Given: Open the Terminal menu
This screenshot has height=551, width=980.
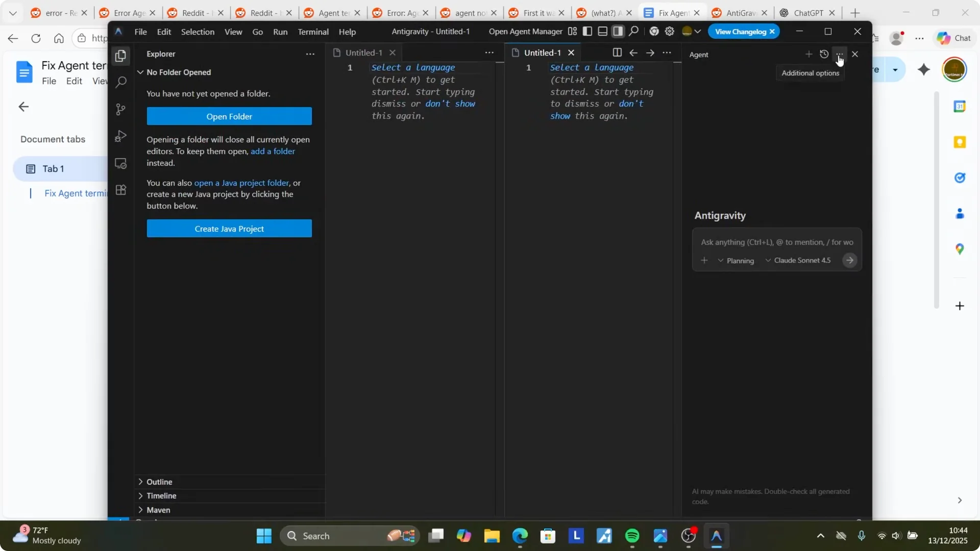Looking at the screenshot, I should click(313, 32).
